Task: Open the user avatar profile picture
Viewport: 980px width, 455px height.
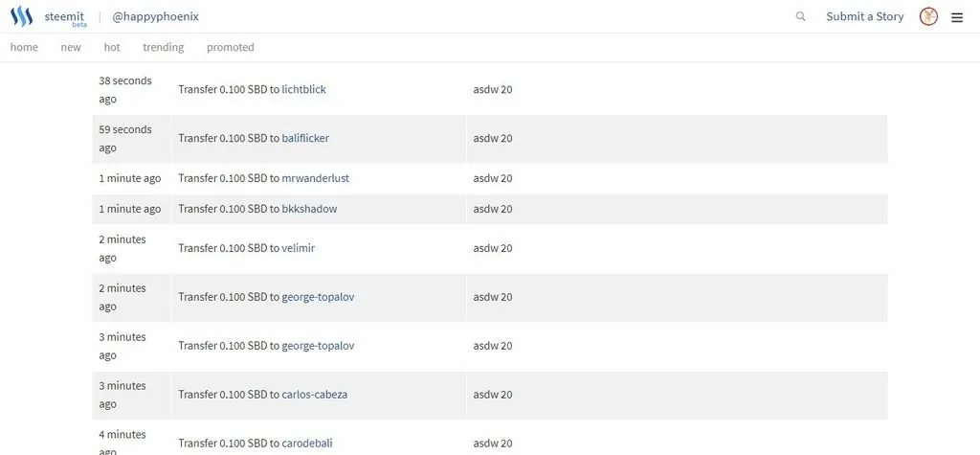Action: point(928,17)
